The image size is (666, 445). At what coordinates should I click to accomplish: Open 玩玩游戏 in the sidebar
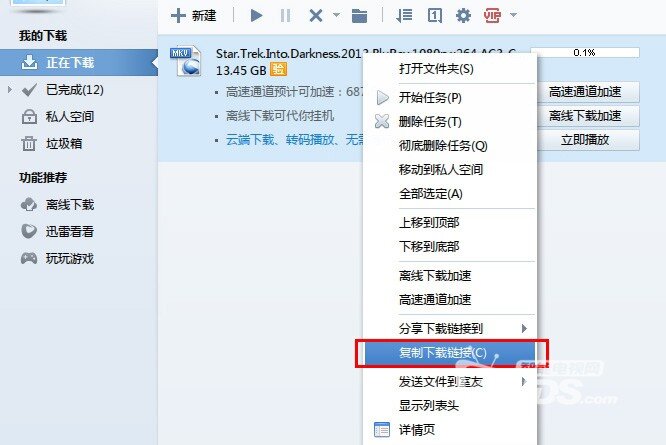(x=58, y=258)
